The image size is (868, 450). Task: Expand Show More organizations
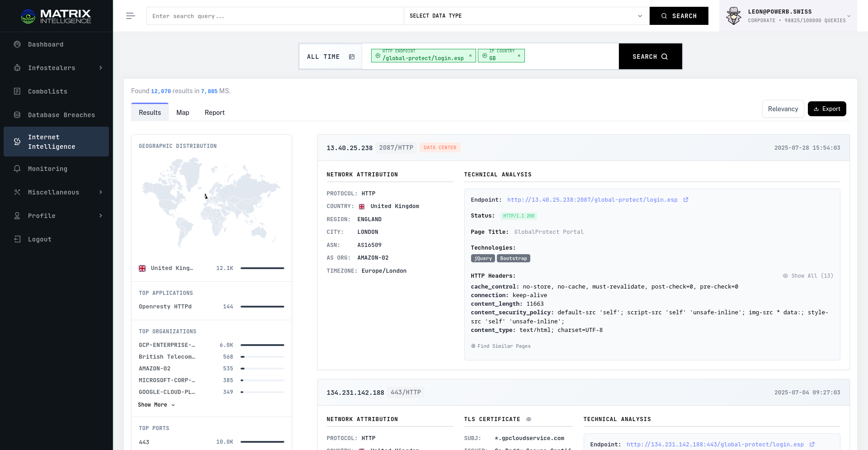[156, 405]
